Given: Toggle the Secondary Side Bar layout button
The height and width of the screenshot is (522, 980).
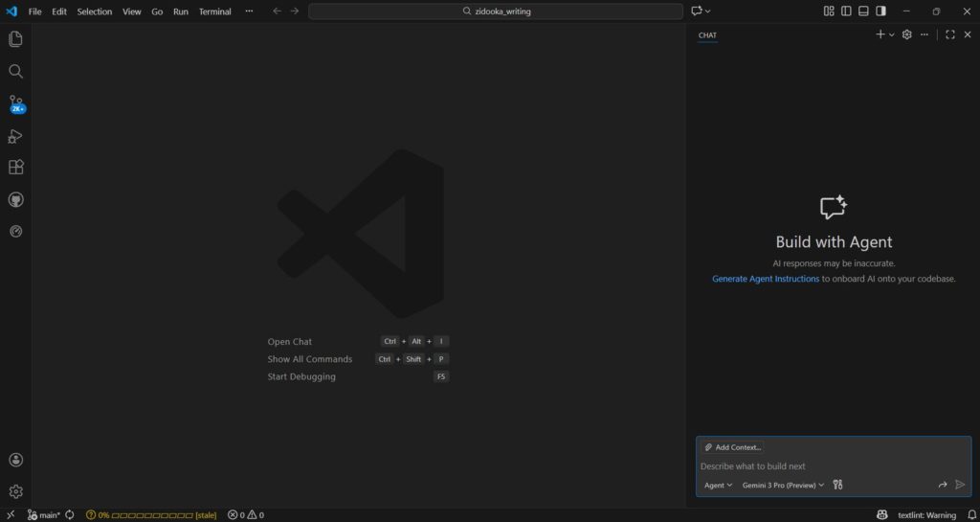Looking at the screenshot, I should pos(880,11).
